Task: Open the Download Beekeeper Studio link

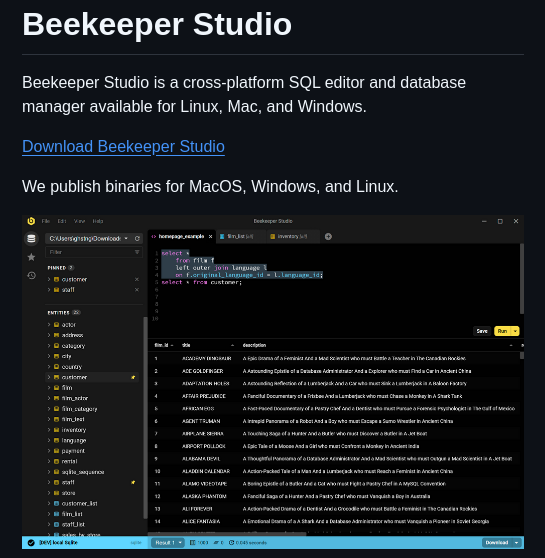Action: 123,147
